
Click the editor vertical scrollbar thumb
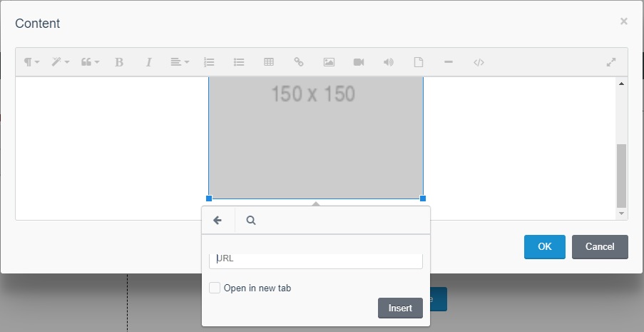click(621, 176)
